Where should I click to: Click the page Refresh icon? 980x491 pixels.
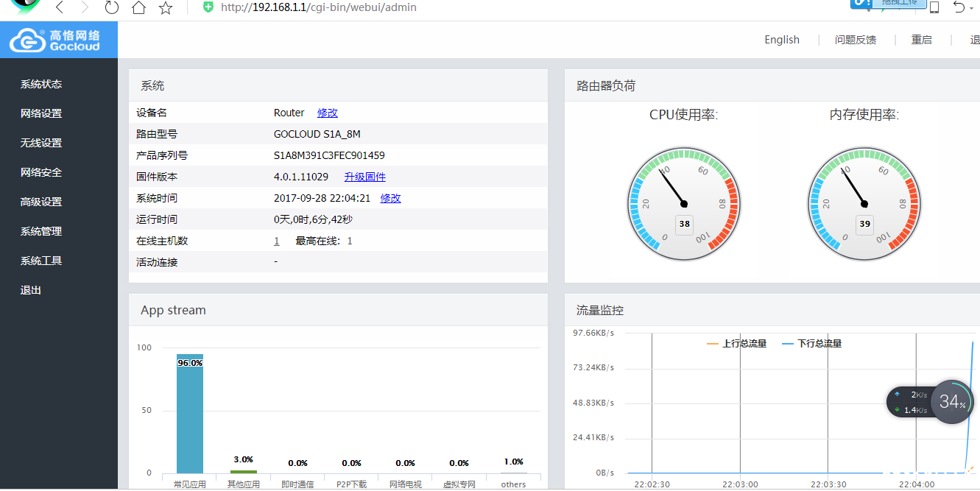(x=111, y=9)
